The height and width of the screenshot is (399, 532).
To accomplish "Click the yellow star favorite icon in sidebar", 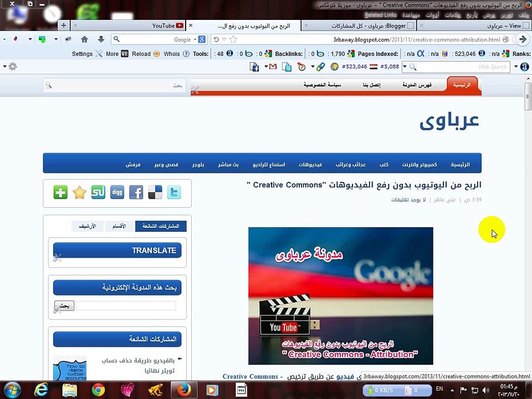I will (79, 192).
